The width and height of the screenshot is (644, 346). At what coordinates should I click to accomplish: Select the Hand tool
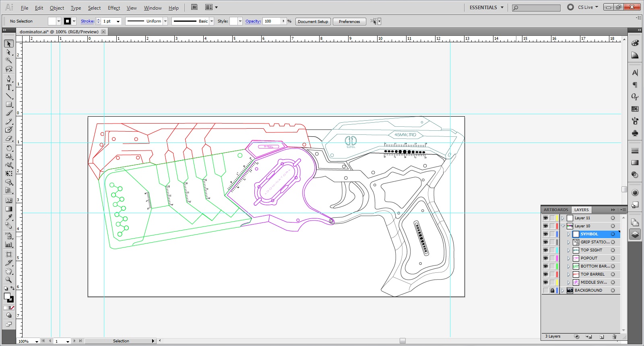click(x=8, y=272)
